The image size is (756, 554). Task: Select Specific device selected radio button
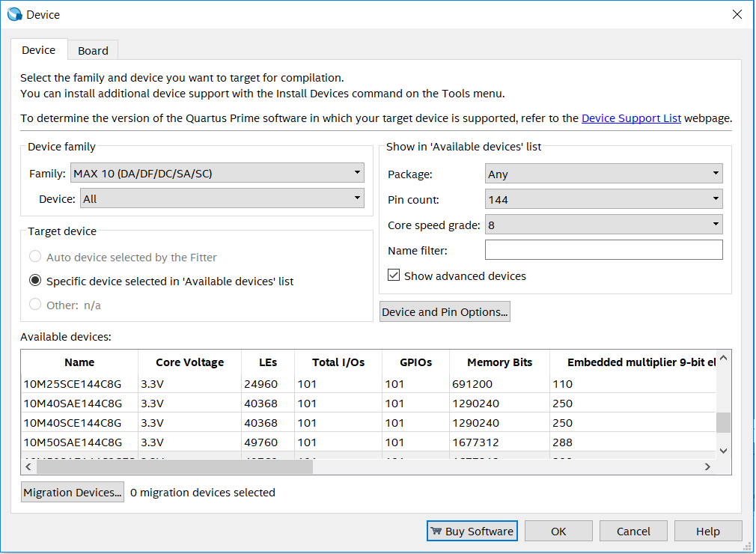[35, 281]
